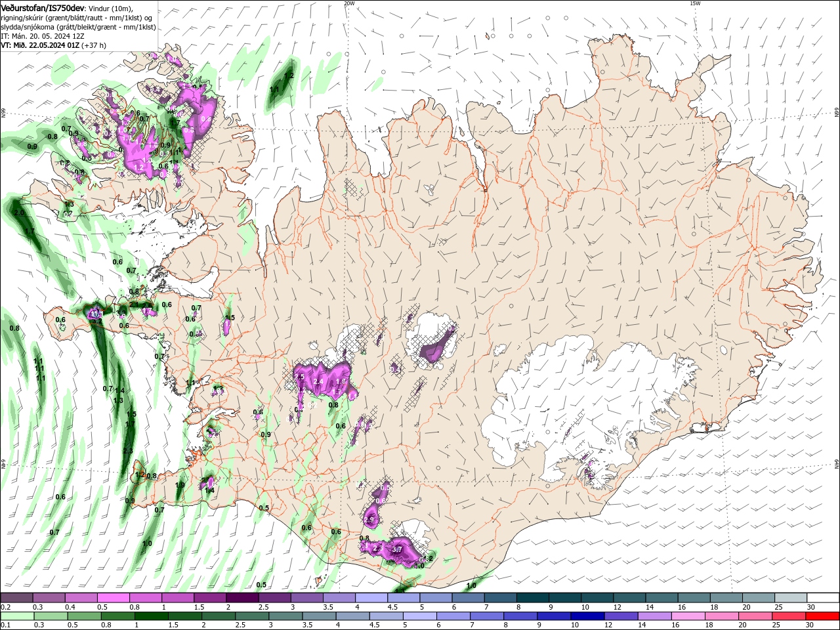Viewport: 840px width, 630px height.
Task: Choose the 2 green swatch in bottom legend
Action: (219, 616)
